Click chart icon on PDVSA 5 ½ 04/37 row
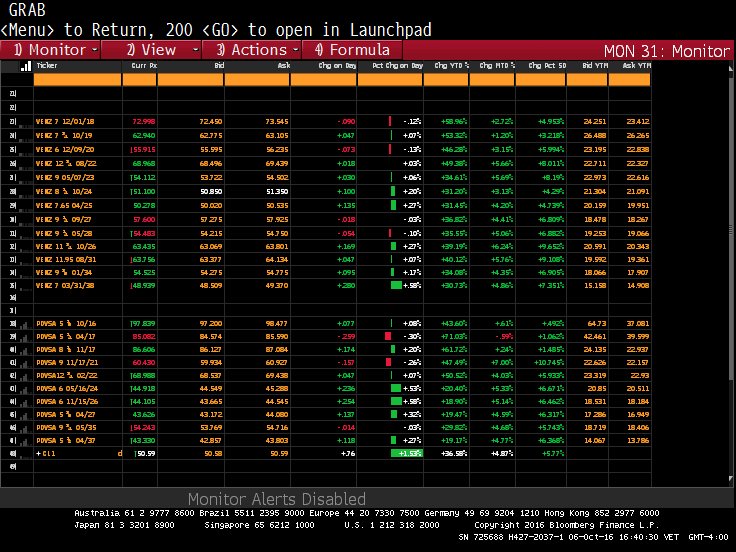This screenshot has width=736, height=552. tap(24, 441)
